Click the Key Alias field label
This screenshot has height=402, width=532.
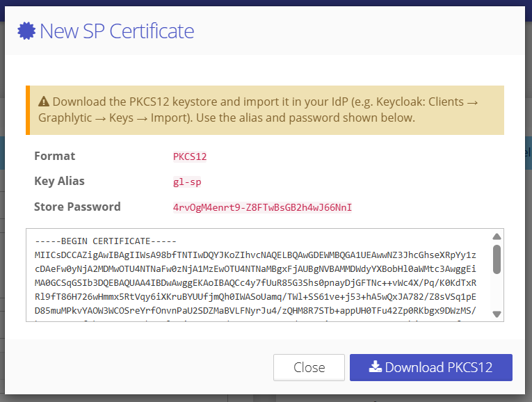click(x=59, y=181)
